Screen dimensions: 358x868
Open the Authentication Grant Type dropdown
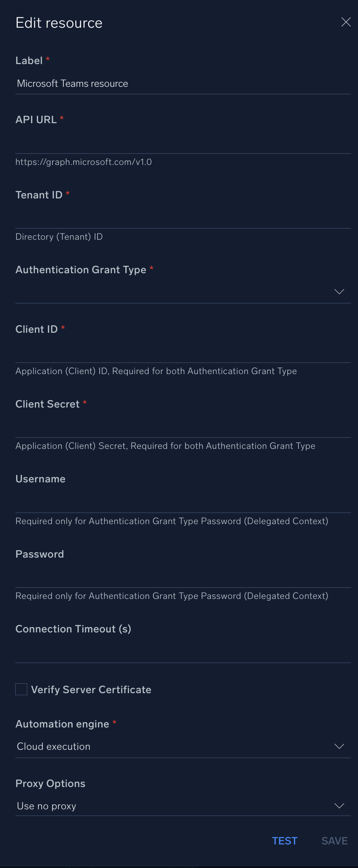click(x=182, y=291)
